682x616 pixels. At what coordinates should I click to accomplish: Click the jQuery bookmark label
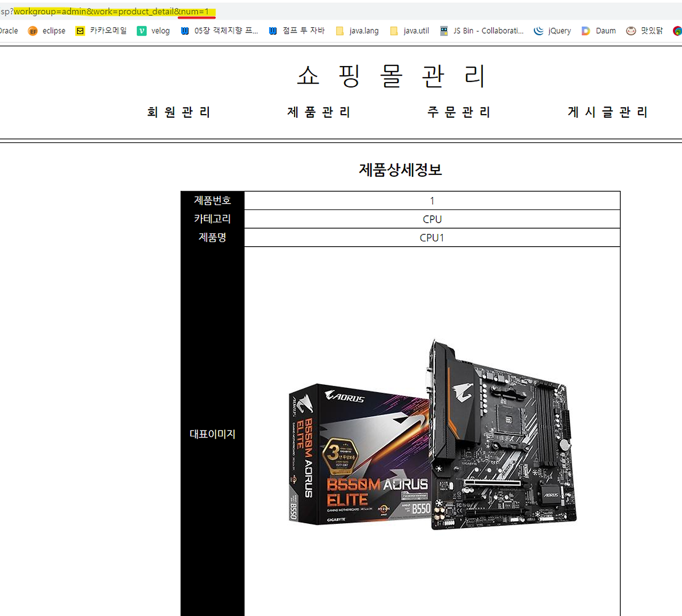point(559,31)
